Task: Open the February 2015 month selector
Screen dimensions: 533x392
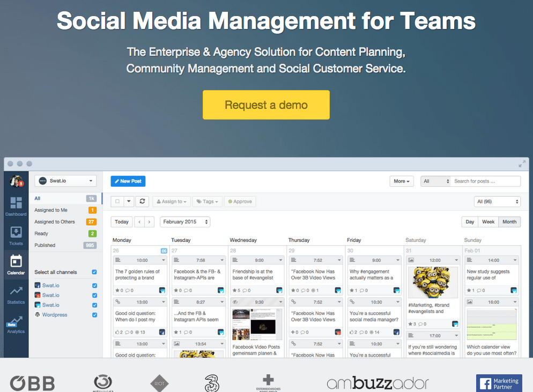Action: [x=185, y=221]
